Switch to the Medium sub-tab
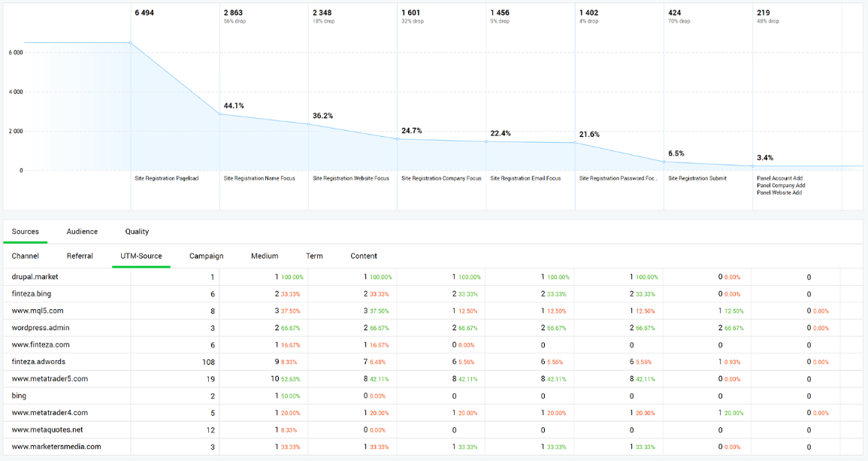The width and height of the screenshot is (868, 461). [265, 256]
